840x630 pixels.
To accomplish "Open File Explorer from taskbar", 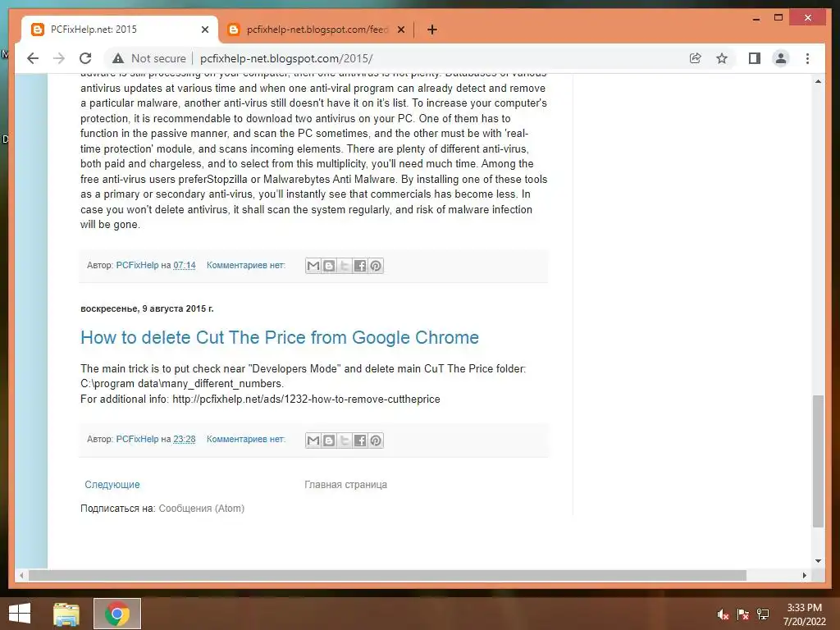I will tap(66, 614).
